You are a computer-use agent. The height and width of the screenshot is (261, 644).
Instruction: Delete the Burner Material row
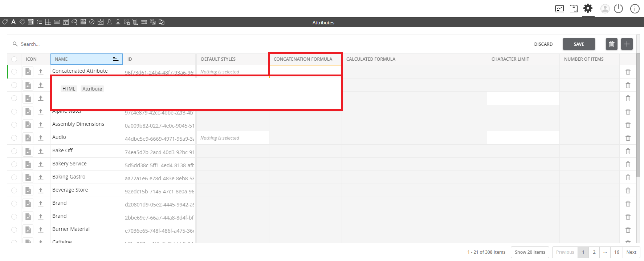point(628,230)
